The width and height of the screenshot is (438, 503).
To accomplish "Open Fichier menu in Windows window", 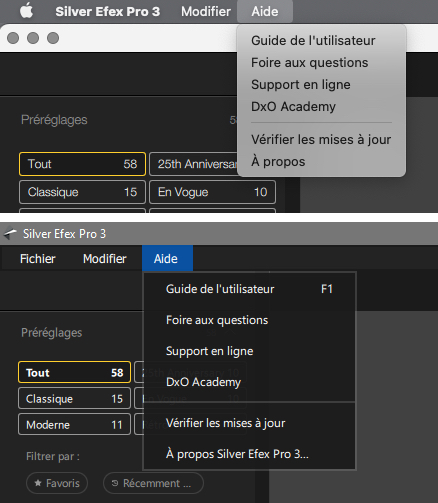I will (x=38, y=259).
